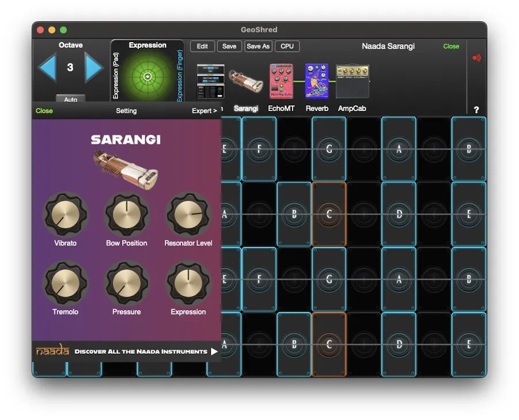Click the Save button

click(x=229, y=46)
